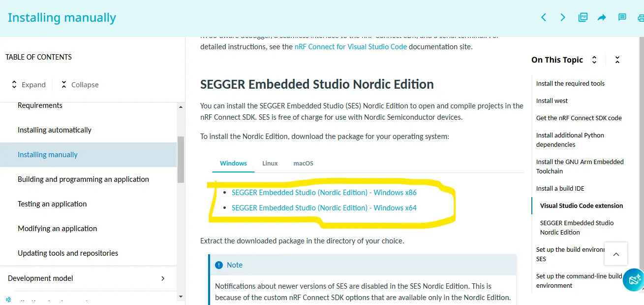
Task: Expand the table of contents tree
Action: pyautogui.click(x=29, y=85)
